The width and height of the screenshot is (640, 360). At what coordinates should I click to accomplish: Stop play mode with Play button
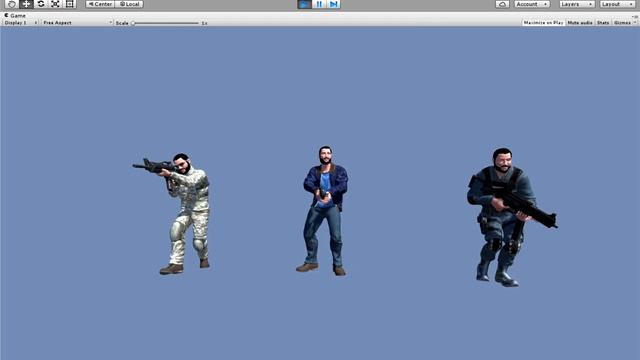(x=304, y=4)
